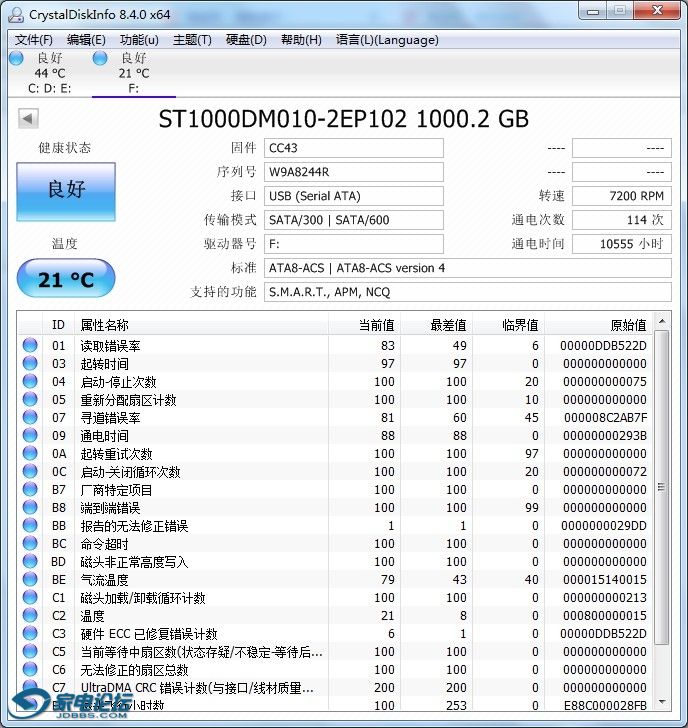This screenshot has height=728, width=688.
Task: Click status icon of row 07 寻道错误率
Action: [x=30, y=417]
